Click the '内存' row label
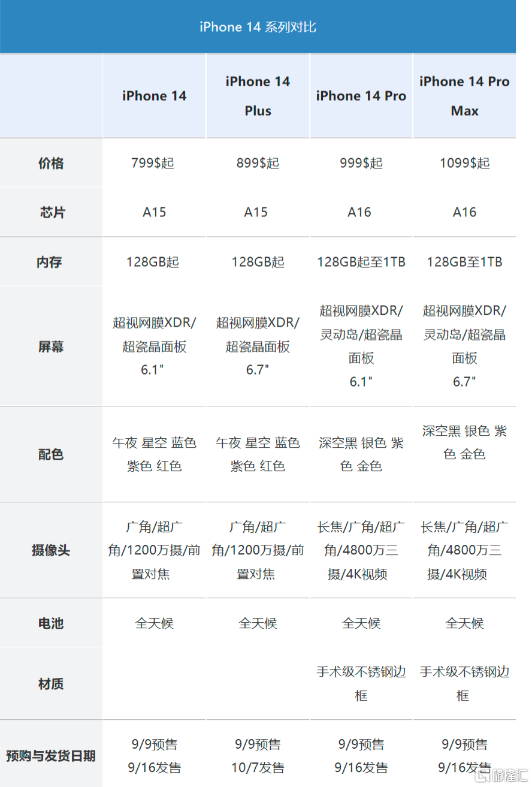This screenshot has width=532, height=787. tap(51, 262)
